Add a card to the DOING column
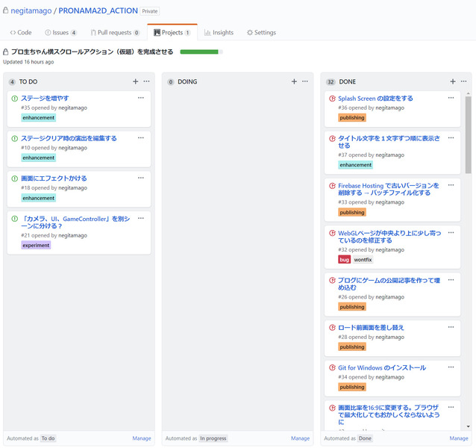476x448 pixels. (294, 81)
